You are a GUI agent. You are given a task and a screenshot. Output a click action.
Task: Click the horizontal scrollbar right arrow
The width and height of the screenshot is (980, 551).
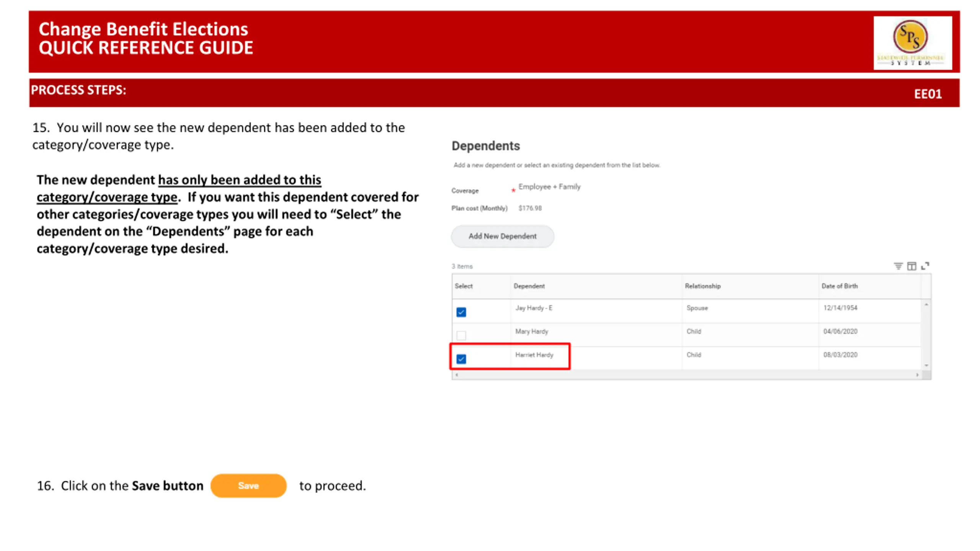pyautogui.click(x=917, y=375)
